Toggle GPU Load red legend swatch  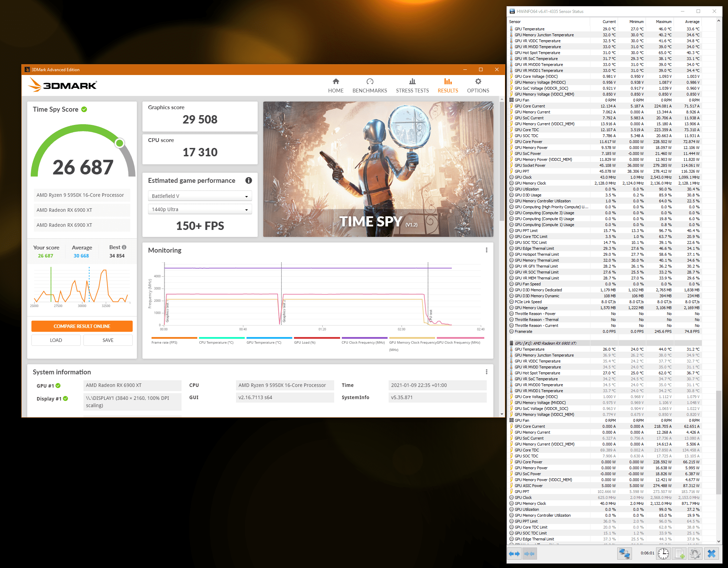[317, 338]
